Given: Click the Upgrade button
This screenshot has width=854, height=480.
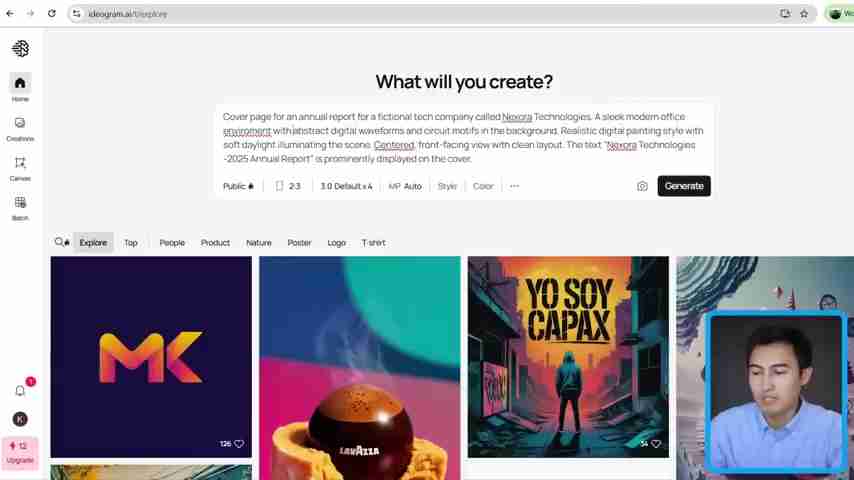Looking at the screenshot, I should pos(20,453).
